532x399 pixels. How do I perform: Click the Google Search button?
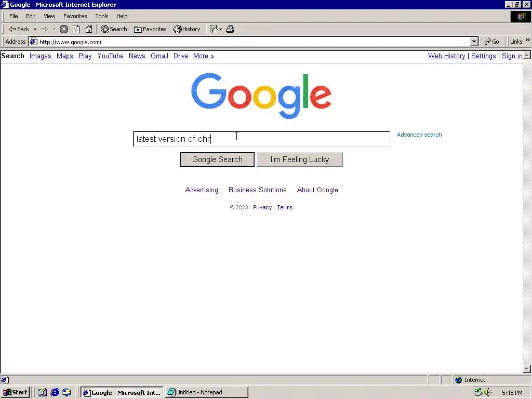pyautogui.click(x=217, y=159)
